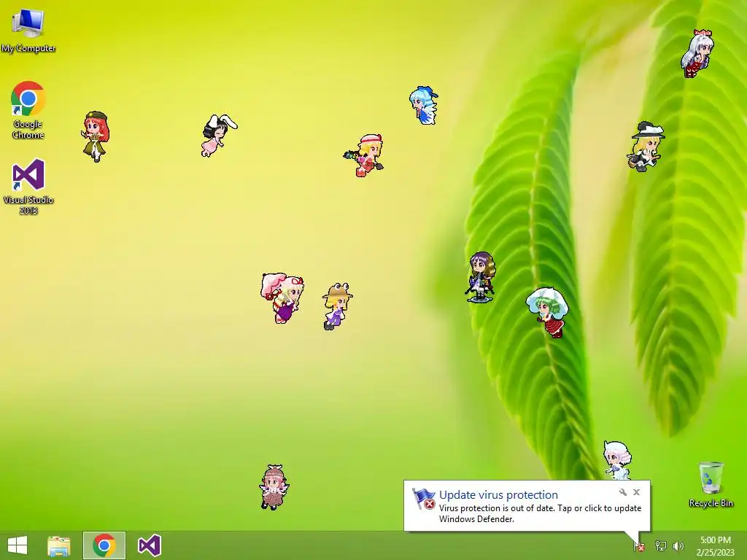
Task: Click the green-haired character with white parasol
Action: click(548, 312)
